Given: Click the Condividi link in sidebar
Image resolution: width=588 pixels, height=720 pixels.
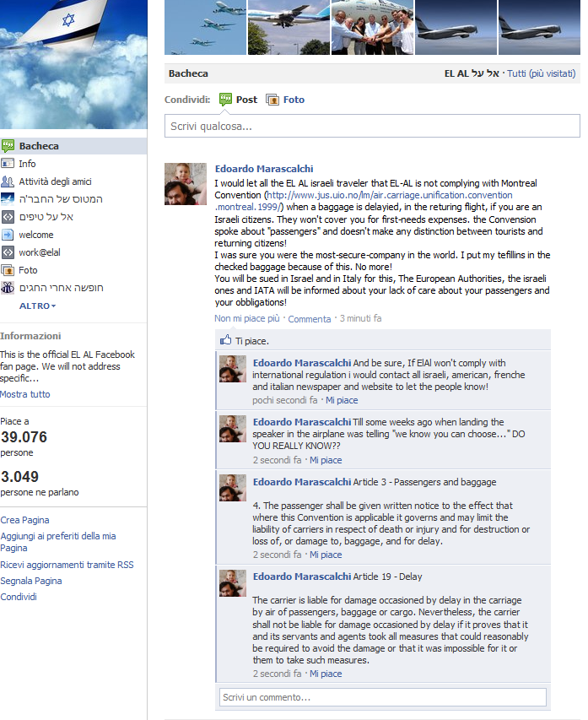Looking at the screenshot, I should click(19, 597).
